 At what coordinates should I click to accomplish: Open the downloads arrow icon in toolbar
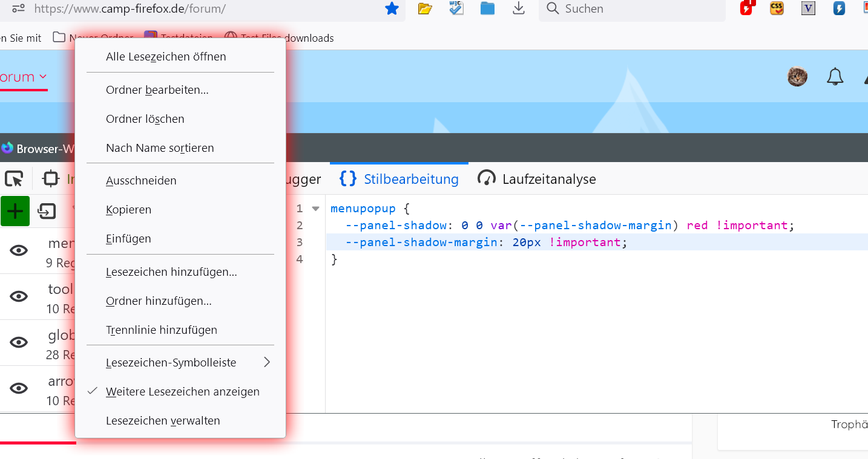click(x=518, y=8)
